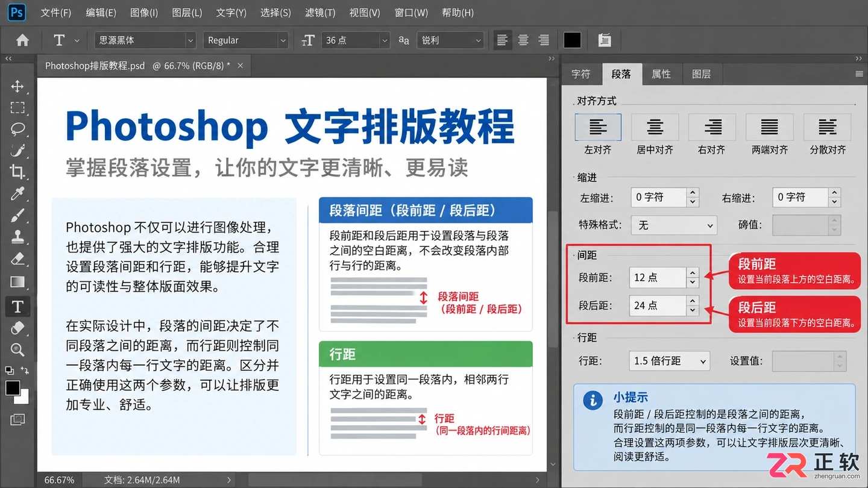Align text right in options bar

click(544, 40)
